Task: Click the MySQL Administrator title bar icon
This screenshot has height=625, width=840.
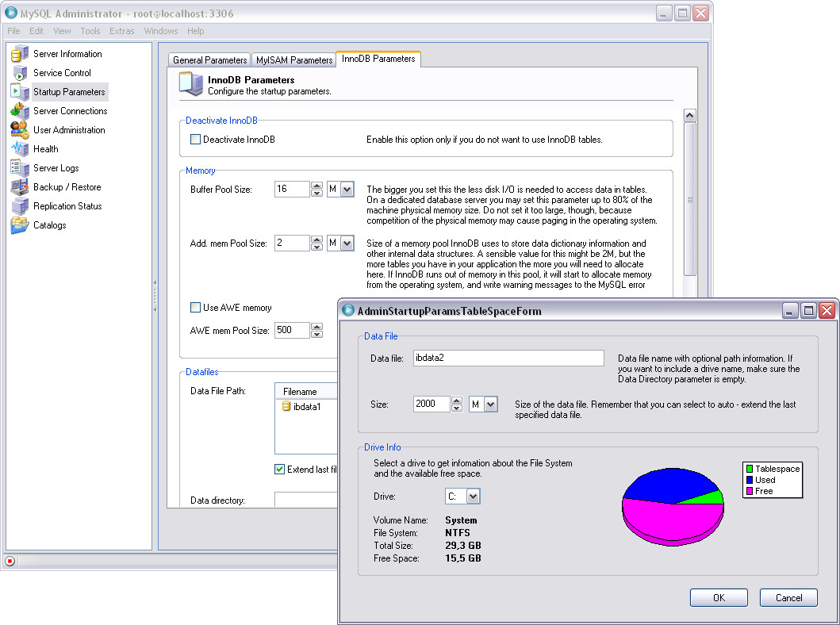Action: (x=11, y=13)
